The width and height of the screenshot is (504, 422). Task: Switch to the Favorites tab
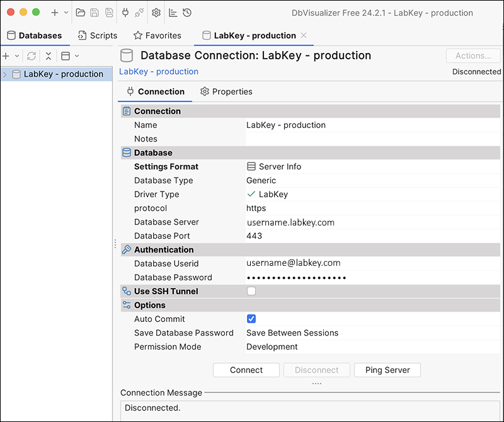157,35
